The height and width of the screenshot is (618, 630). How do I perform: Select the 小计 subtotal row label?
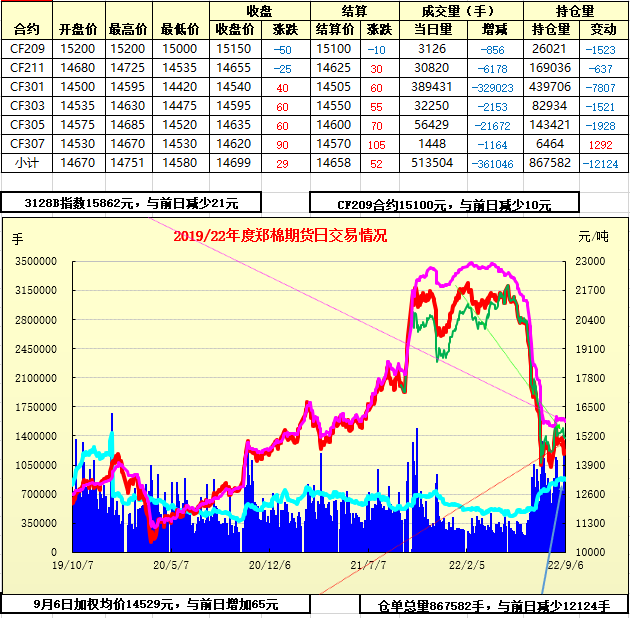pos(29,162)
